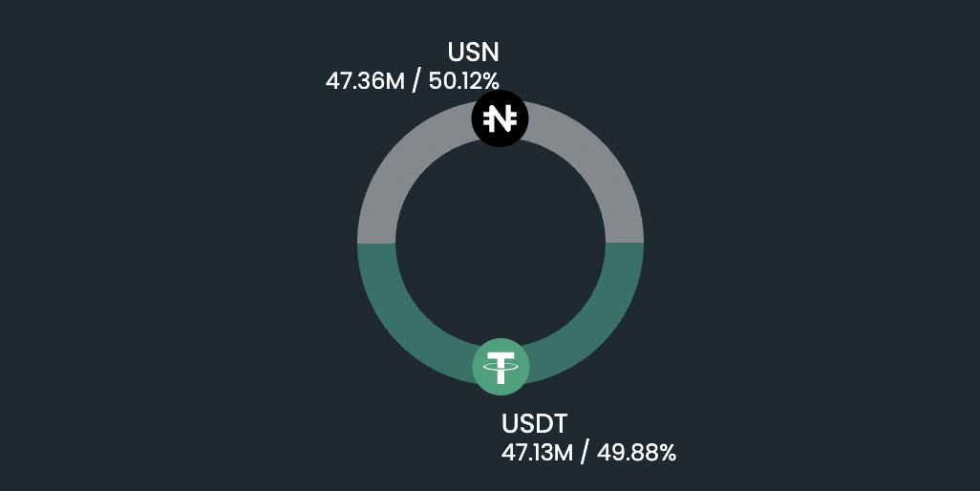Viewport: 980px width, 491px height.
Task: Click the white N symbol in USN logo
Action: (500, 119)
